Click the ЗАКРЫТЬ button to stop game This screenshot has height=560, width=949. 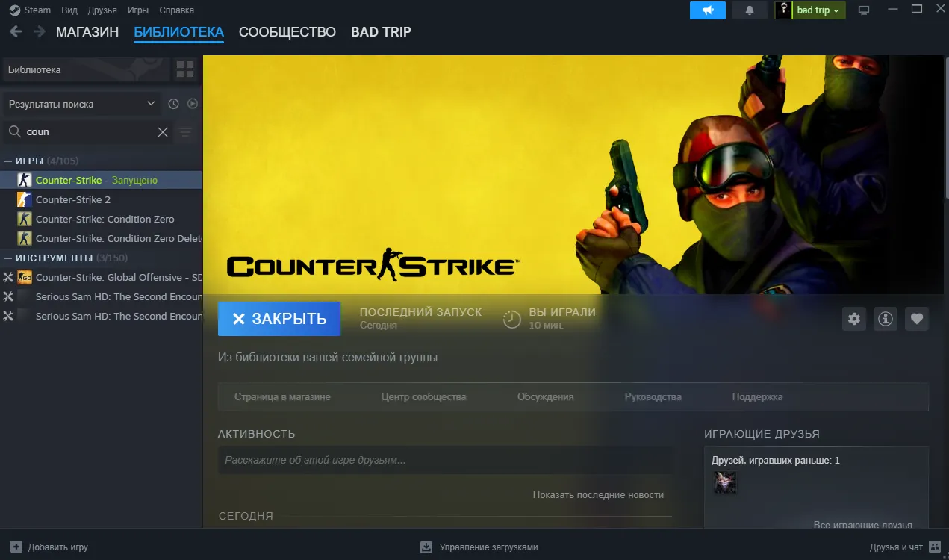pyautogui.click(x=279, y=319)
